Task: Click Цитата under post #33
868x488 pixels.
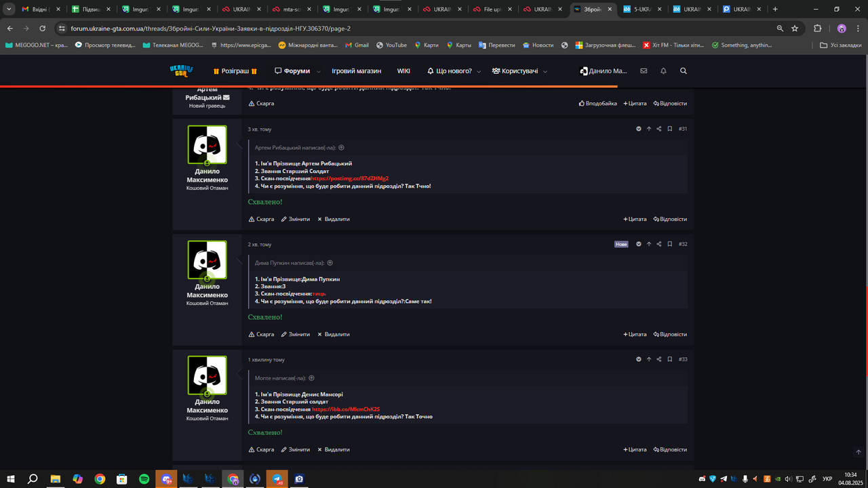Action: pos(635,449)
